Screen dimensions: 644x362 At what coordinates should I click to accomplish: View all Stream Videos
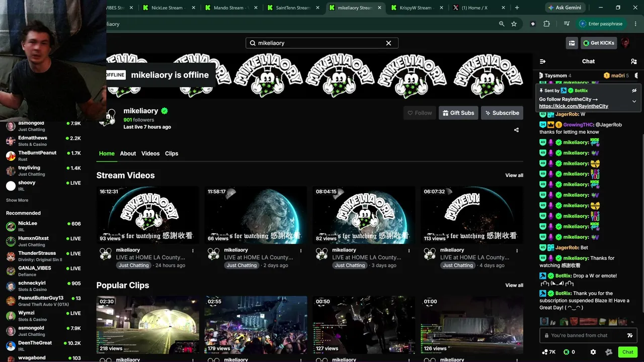point(514,175)
